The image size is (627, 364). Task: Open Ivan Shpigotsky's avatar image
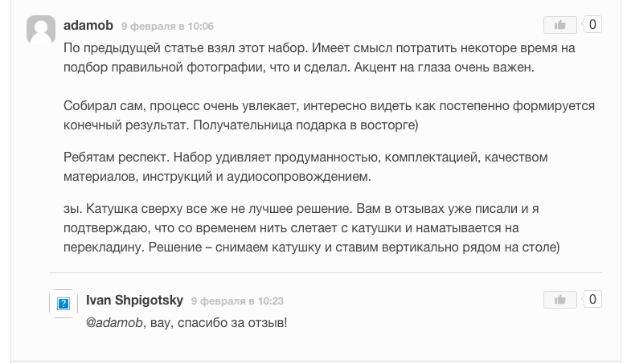click(64, 304)
